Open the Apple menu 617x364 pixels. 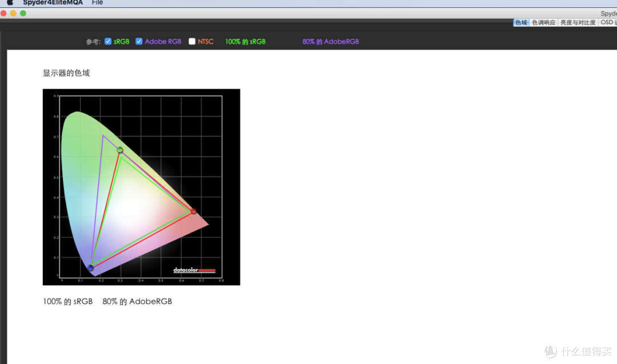[10, 2]
